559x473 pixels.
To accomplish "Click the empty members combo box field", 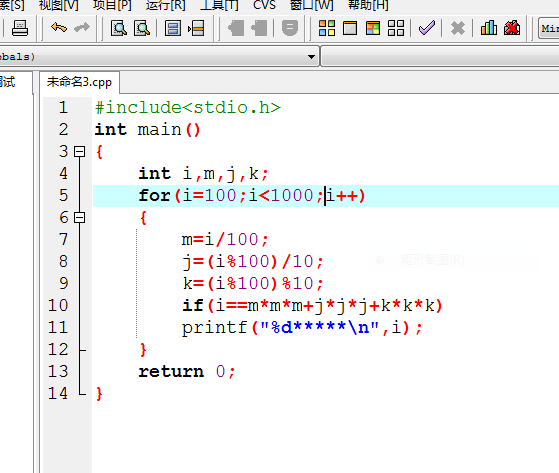I will click(x=441, y=56).
